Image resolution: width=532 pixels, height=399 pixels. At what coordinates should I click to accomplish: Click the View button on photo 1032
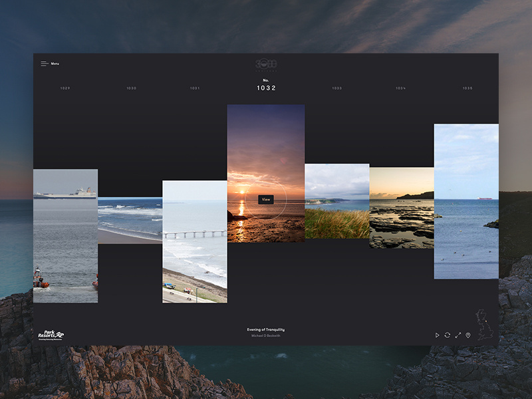pos(267,198)
